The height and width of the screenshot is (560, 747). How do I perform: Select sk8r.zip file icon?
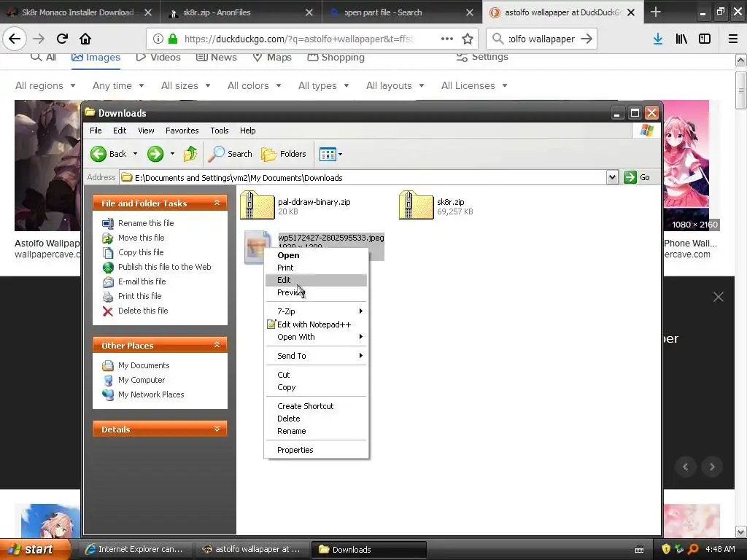point(417,205)
